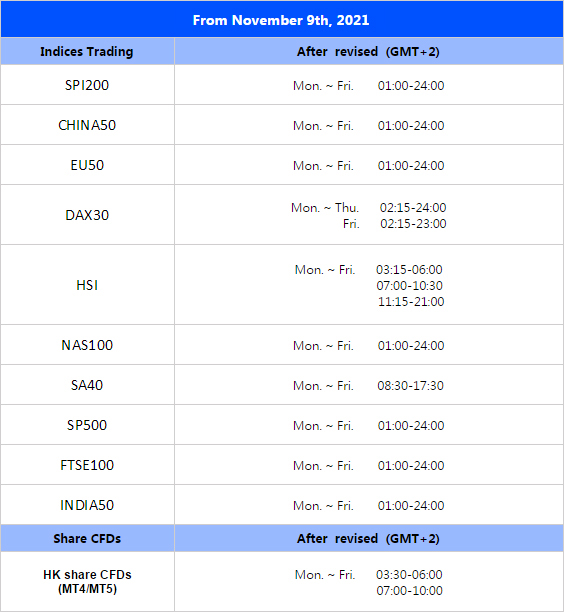Click the SPI200 index cell
The width and height of the screenshot is (564, 612).
point(87,85)
